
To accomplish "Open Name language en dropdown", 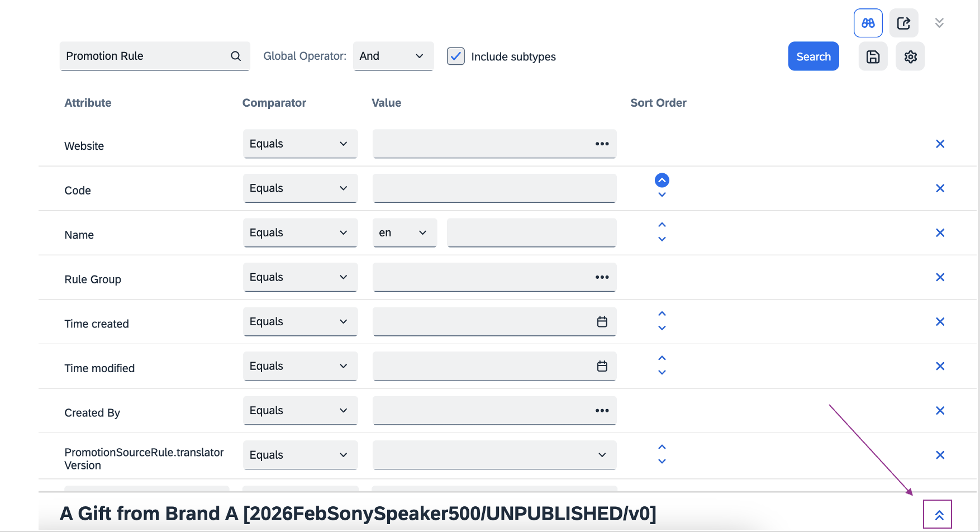I will [x=404, y=233].
